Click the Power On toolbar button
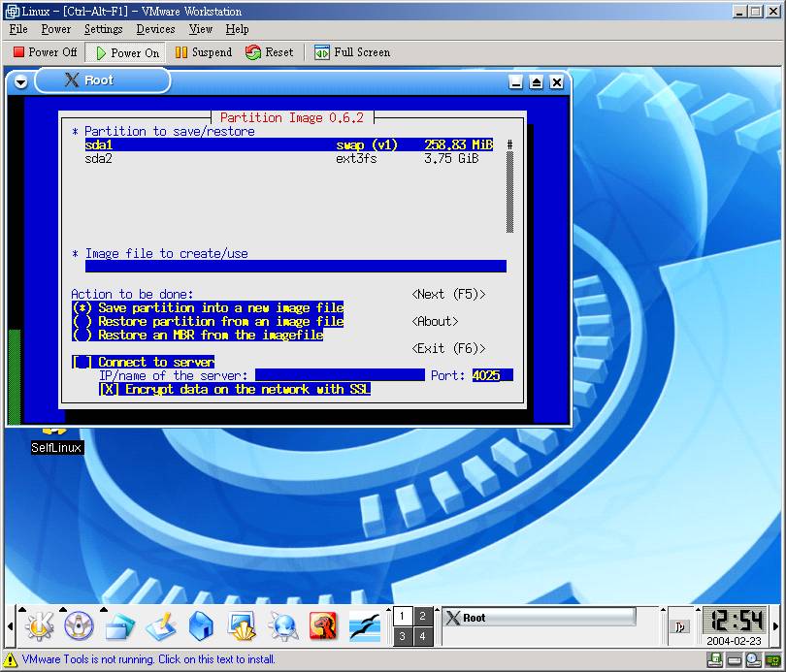This screenshot has height=672, width=786. [127, 52]
